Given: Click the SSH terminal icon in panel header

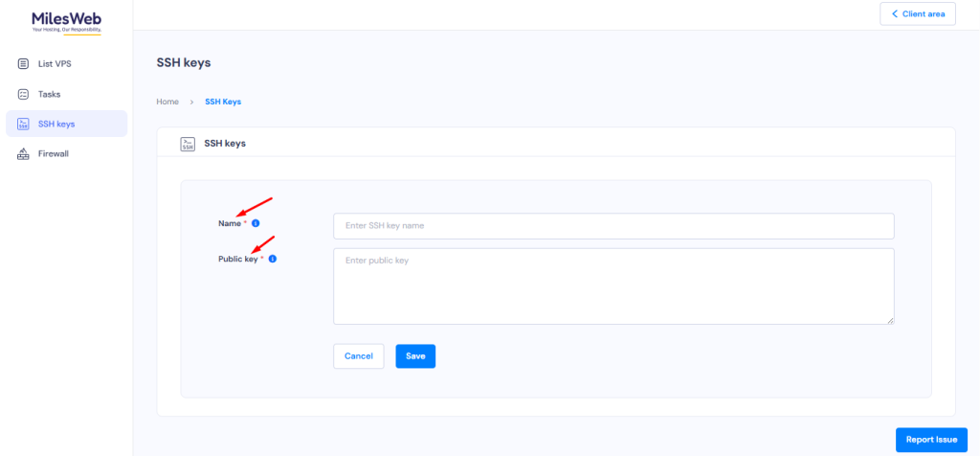Looking at the screenshot, I should (x=188, y=144).
